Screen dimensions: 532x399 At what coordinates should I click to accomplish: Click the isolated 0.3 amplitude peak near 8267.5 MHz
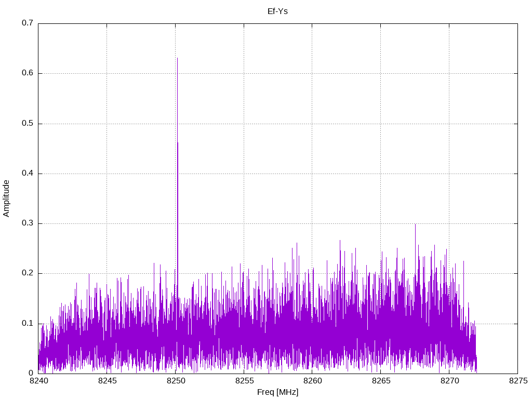pyautogui.click(x=415, y=225)
